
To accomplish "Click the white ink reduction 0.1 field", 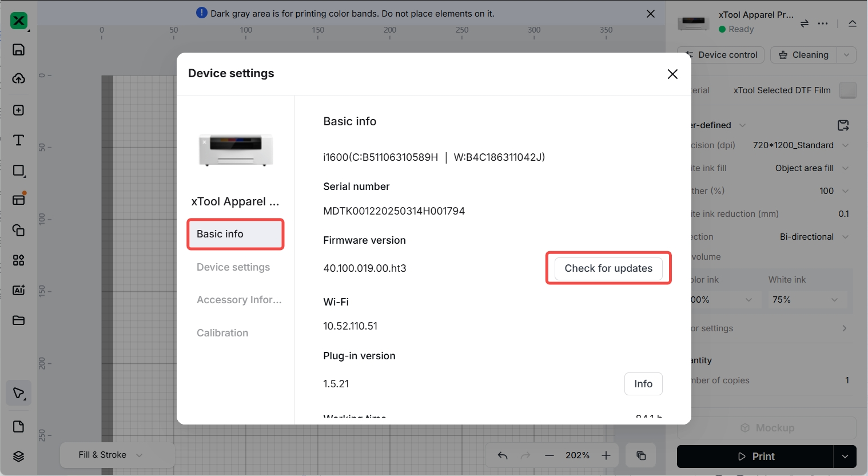I will [x=843, y=214].
